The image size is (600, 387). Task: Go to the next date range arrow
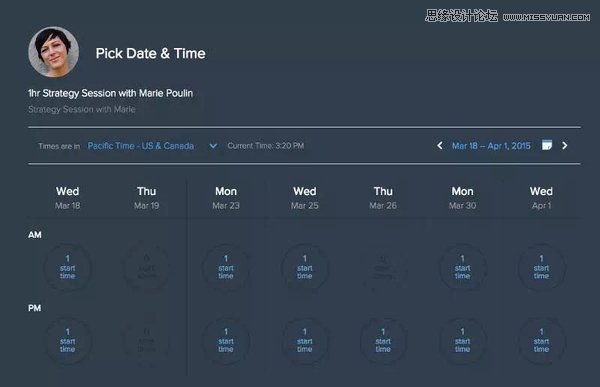pos(565,145)
